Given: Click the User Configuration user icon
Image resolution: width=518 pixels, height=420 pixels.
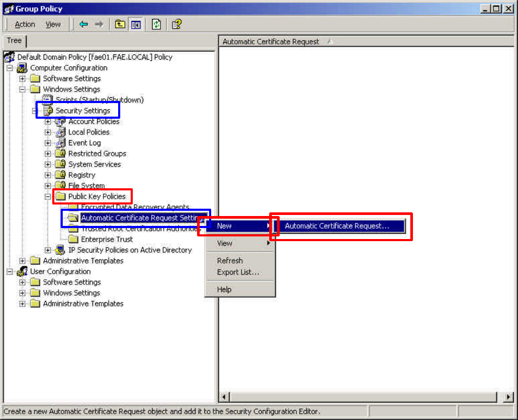Looking at the screenshot, I should (22, 271).
